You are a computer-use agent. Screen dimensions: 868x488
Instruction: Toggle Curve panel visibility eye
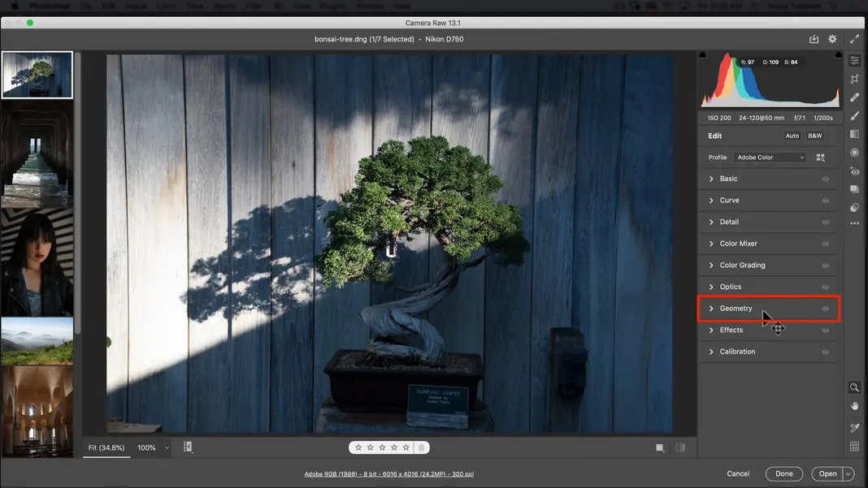click(826, 201)
